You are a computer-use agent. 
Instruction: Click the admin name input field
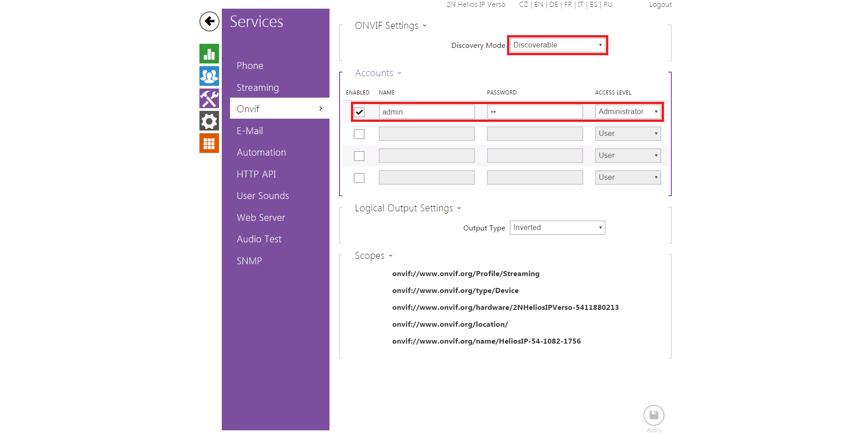coord(427,112)
